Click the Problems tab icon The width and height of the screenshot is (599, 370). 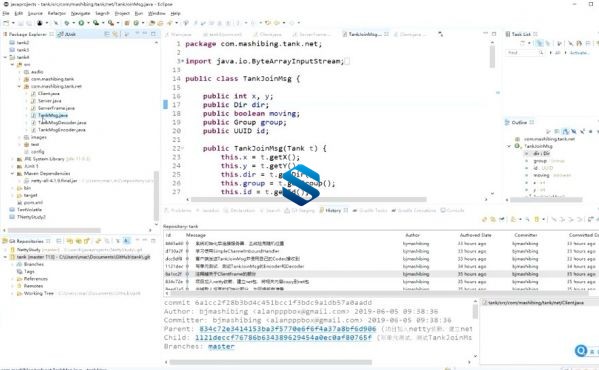coord(167,210)
